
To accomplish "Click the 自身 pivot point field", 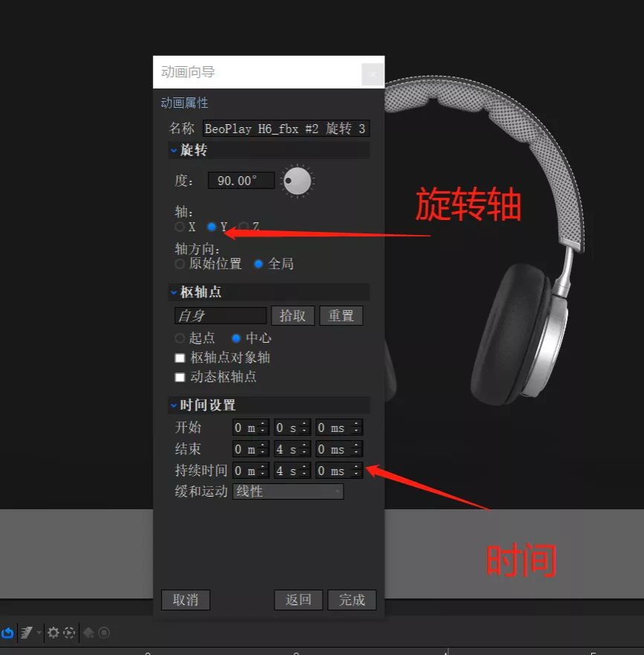I will coord(220,315).
